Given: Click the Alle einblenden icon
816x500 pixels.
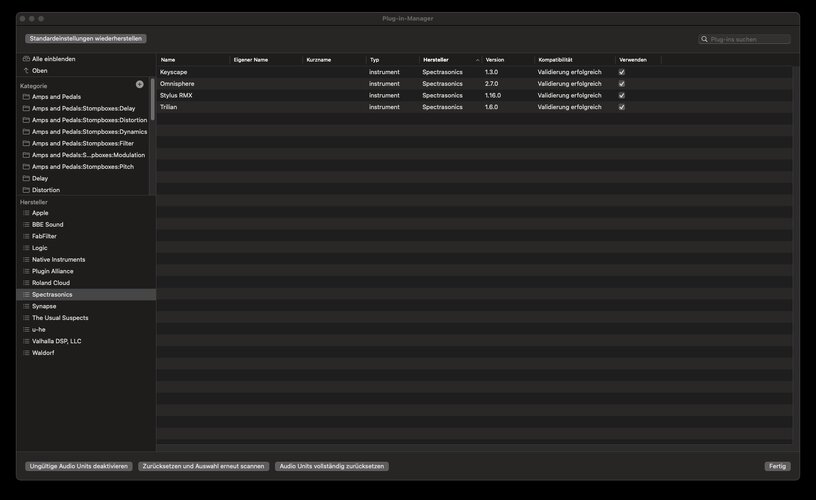Looking at the screenshot, I should (26, 59).
